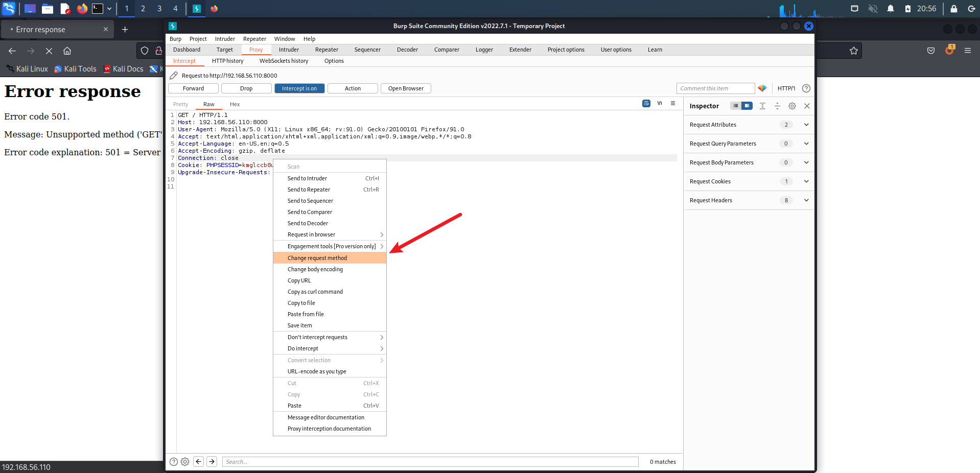Image resolution: width=980 pixels, height=473 pixels.
Task: Toggle the \n non-printable characters button
Action: pyautogui.click(x=660, y=103)
